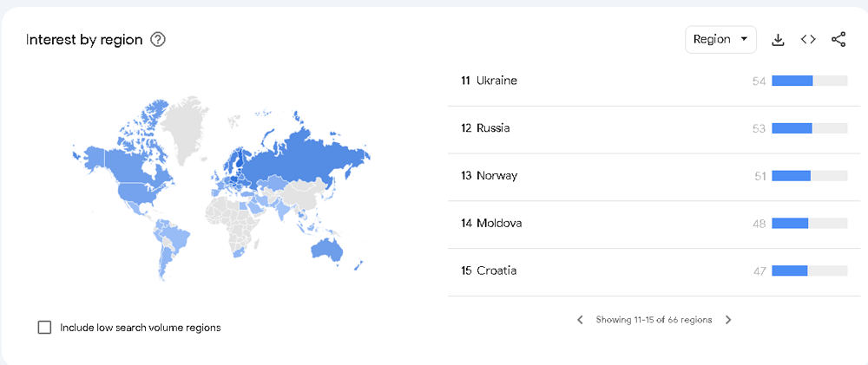Viewport: 868px width, 365px height.
Task: Open the Norway region entry
Action: [x=496, y=176]
